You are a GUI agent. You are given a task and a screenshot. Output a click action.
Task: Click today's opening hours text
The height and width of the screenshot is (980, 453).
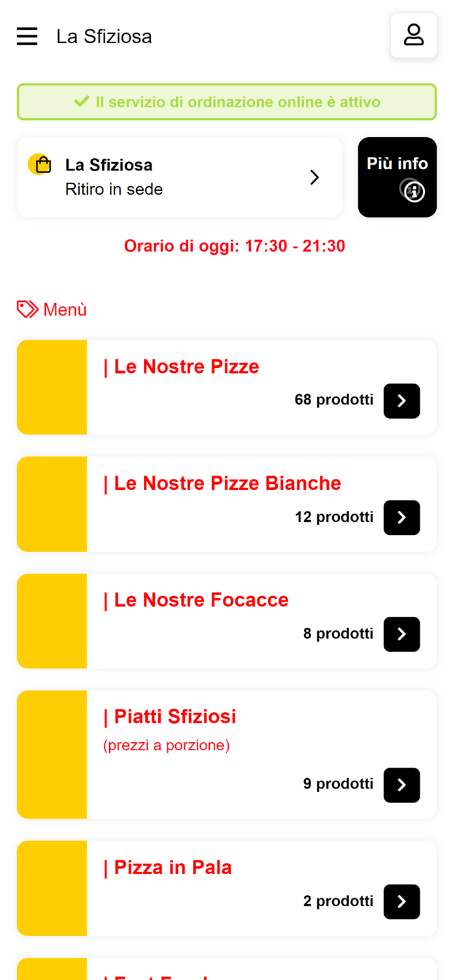click(235, 246)
